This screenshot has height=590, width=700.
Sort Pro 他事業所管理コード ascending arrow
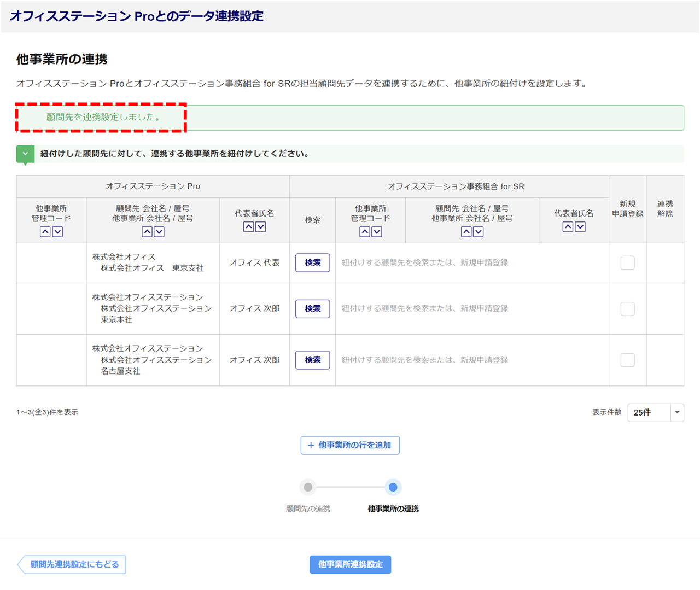(x=45, y=232)
